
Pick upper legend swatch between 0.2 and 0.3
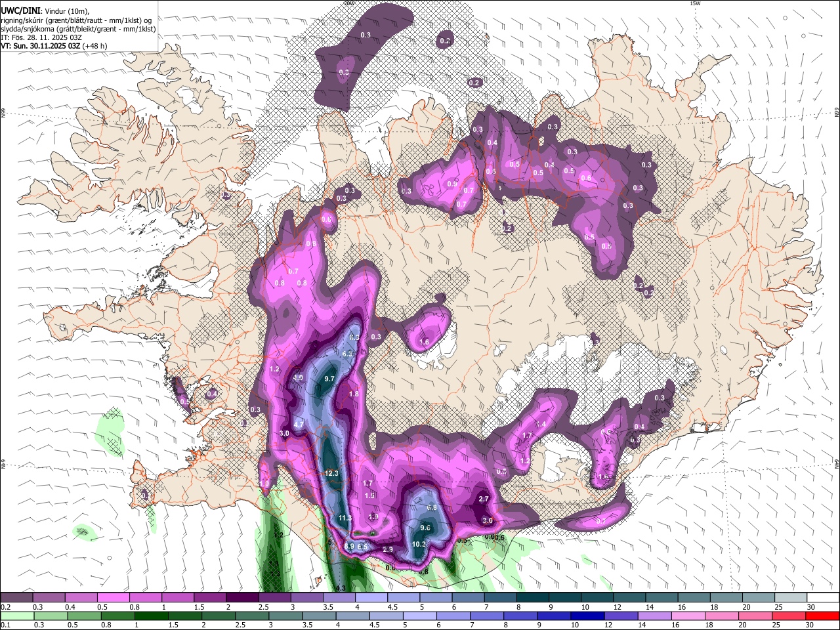16,597
